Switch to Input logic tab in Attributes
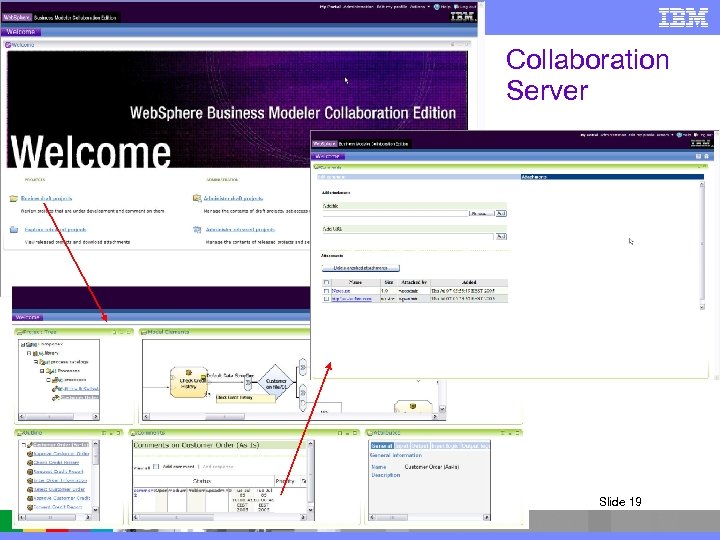 [x=444, y=446]
